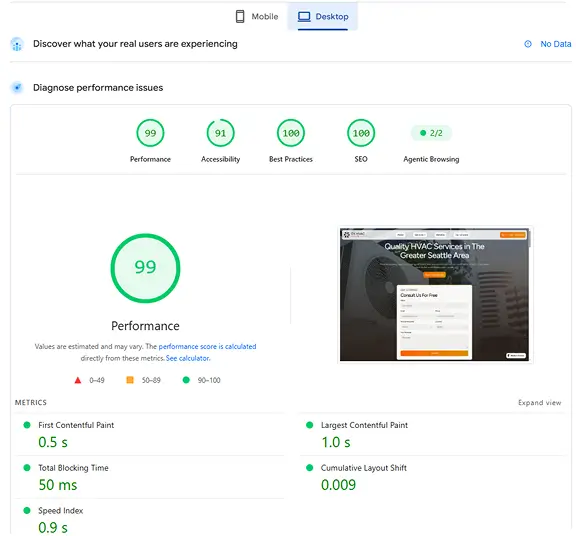Click the First Contentful Paint label
The width and height of the screenshot is (576, 537).
(x=76, y=425)
